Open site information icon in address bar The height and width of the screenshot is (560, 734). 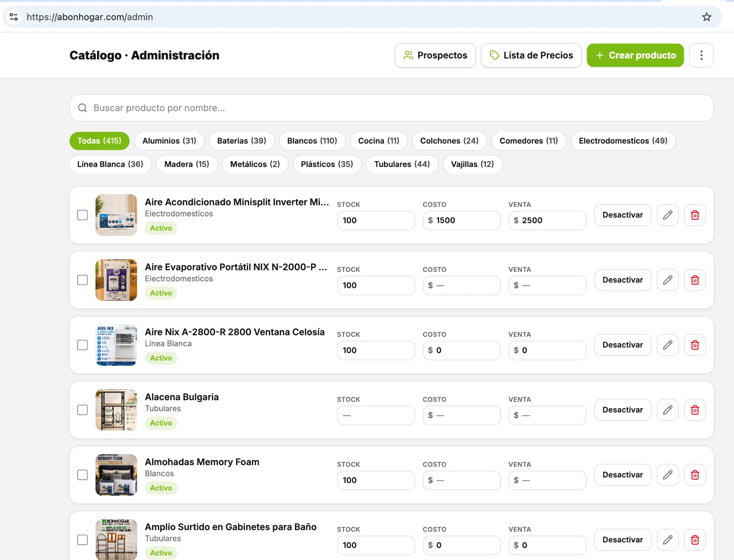tap(14, 17)
